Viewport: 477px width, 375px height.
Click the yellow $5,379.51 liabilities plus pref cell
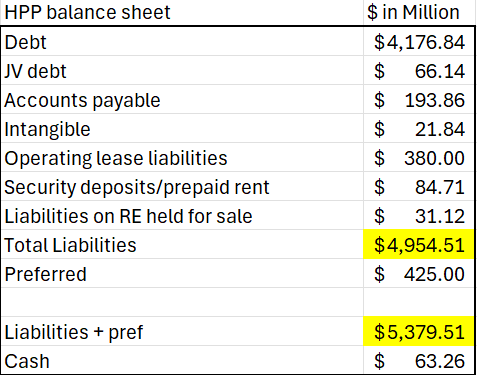point(419,331)
